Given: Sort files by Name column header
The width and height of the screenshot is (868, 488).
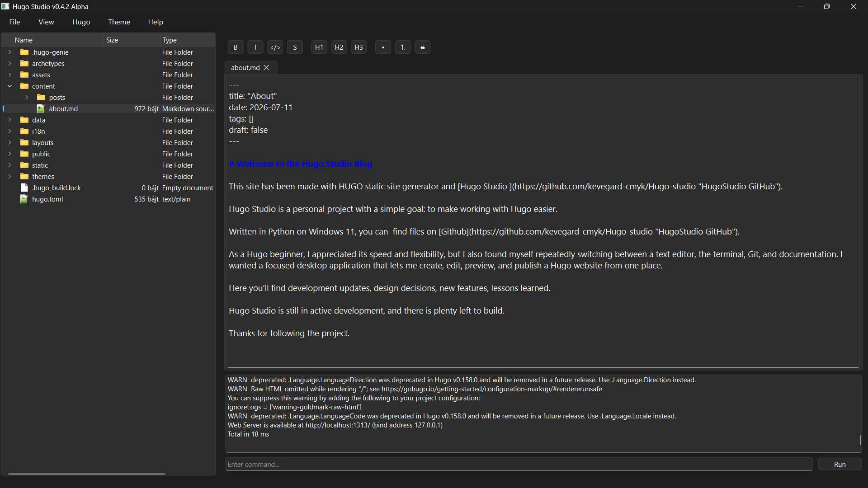Looking at the screenshot, I should (x=52, y=40).
